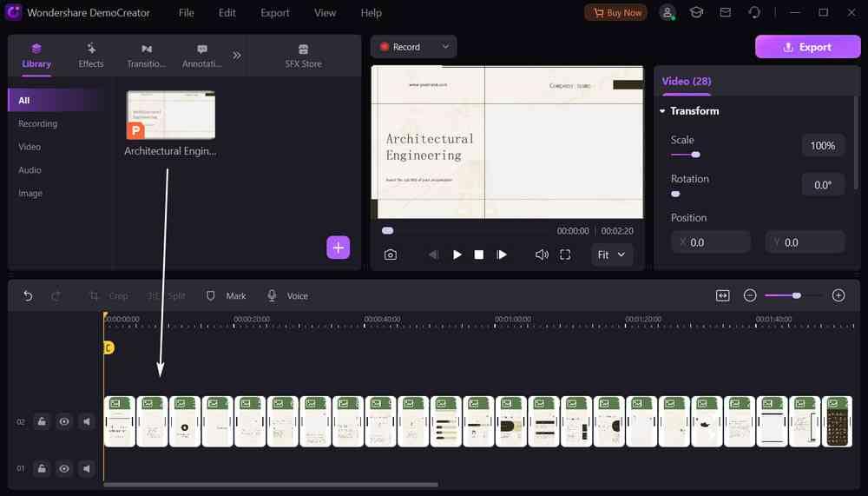Select the Video library category
Image resolution: width=868 pixels, height=496 pixels.
[30, 147]
